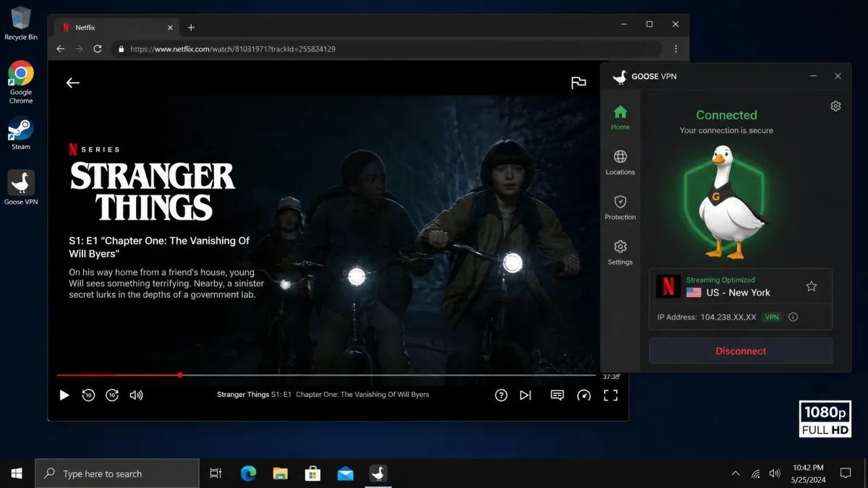Open the Netflix help question icon

point(501,395)
